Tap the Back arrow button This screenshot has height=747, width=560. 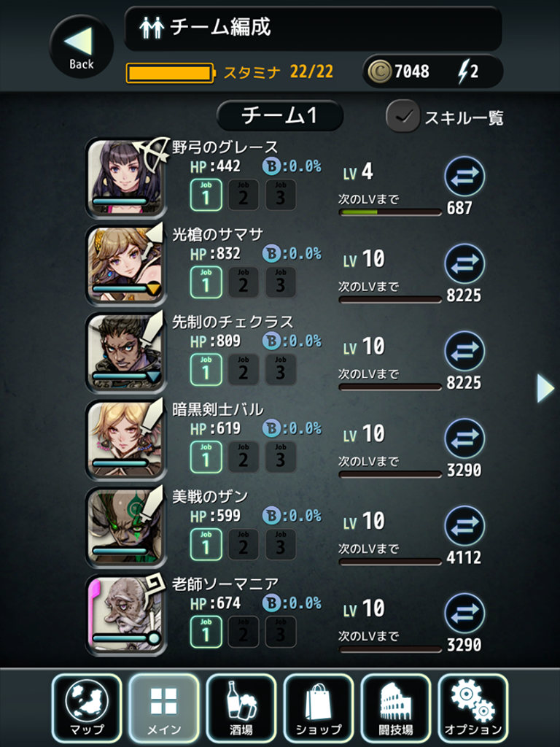(x=82, y=46)
